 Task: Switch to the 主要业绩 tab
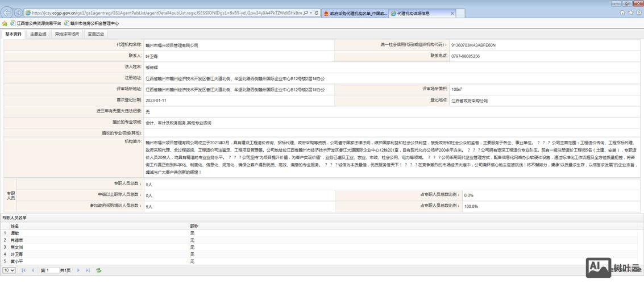pyautogui.click(x=38, y=34)
